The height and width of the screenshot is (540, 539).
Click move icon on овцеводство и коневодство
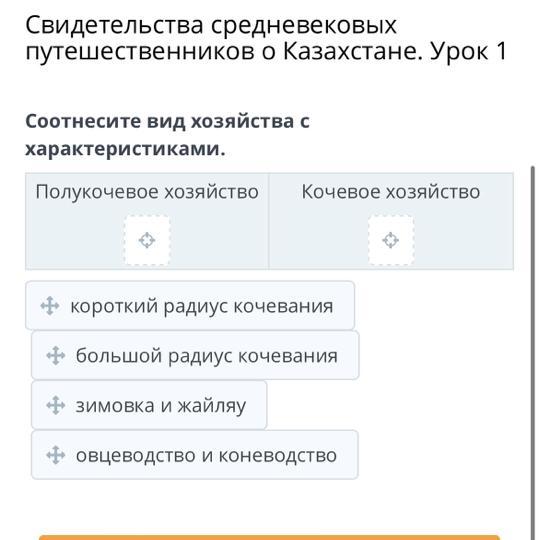click(56, 455)
